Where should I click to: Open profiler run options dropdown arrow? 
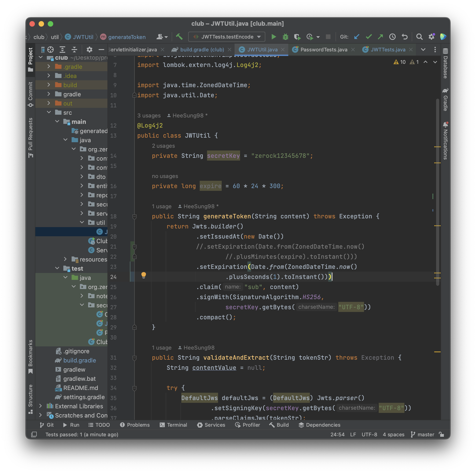[x=318, y=37]
